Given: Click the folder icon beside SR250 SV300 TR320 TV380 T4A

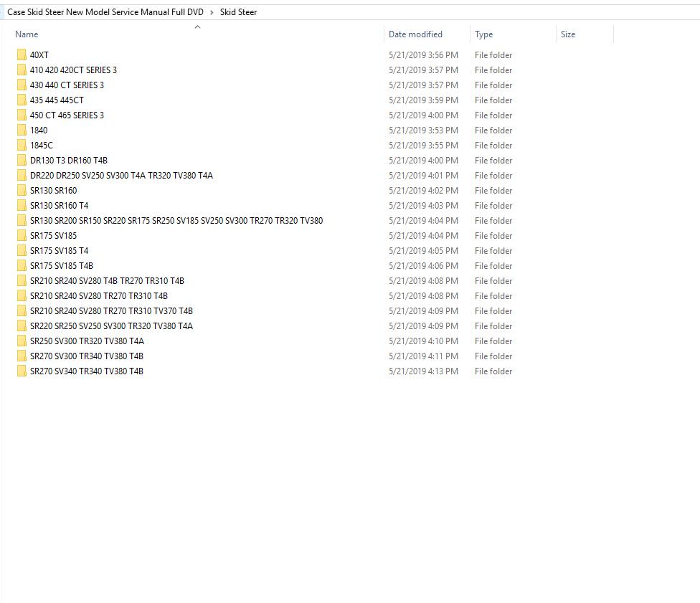Looking at the screenshot, I should (x=22, y=341).
